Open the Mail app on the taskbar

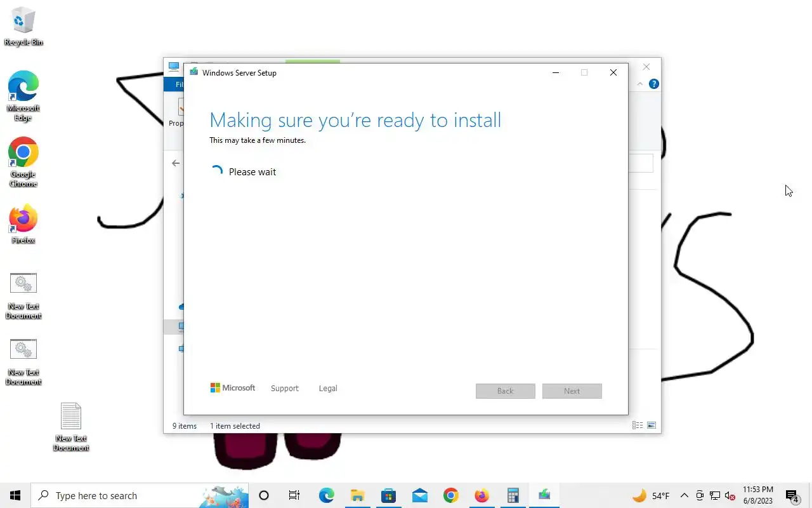(419, 495)
